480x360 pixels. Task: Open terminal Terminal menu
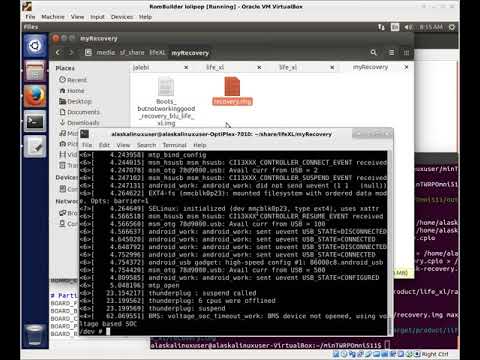tap(174, 145)
